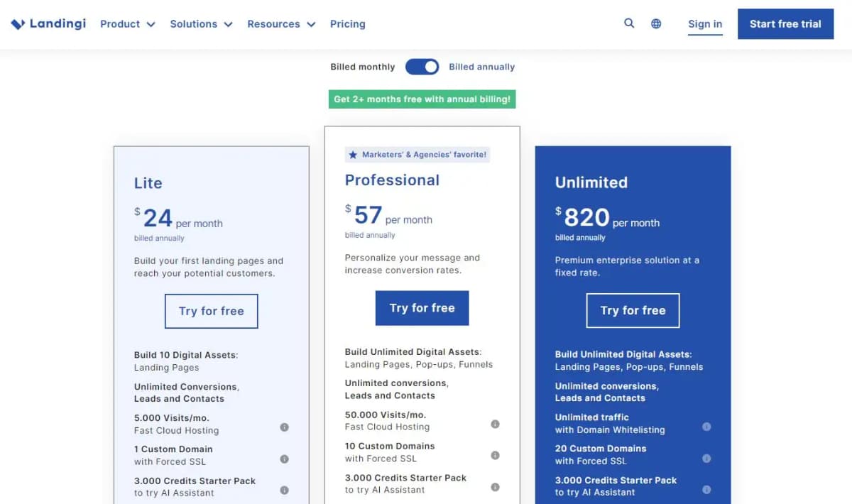The width and height of the screenshot is (852, 504).
Task: Info icon beside Lite 3.000 Credits Starter Pack
Action: [284, 490]
